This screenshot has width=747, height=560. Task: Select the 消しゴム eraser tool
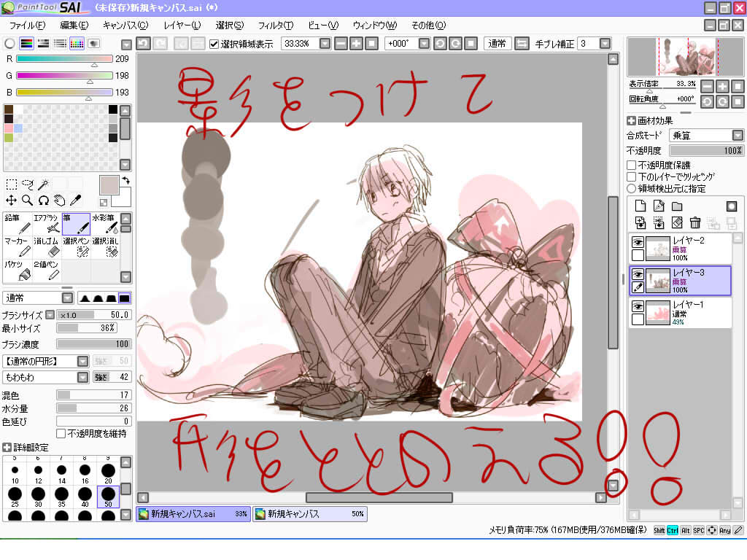point(46,248)
